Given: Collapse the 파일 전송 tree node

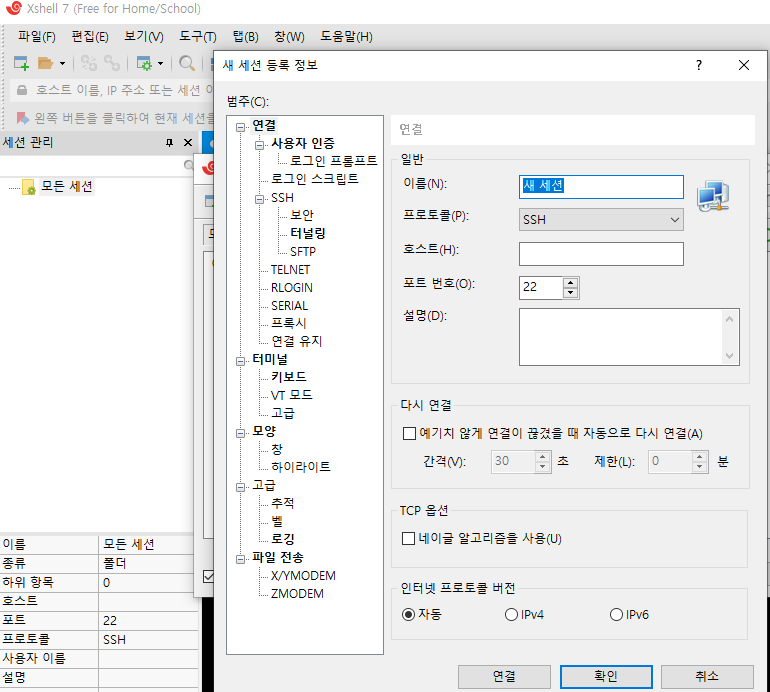Looking at the screenshot, I should click(241, 559).
